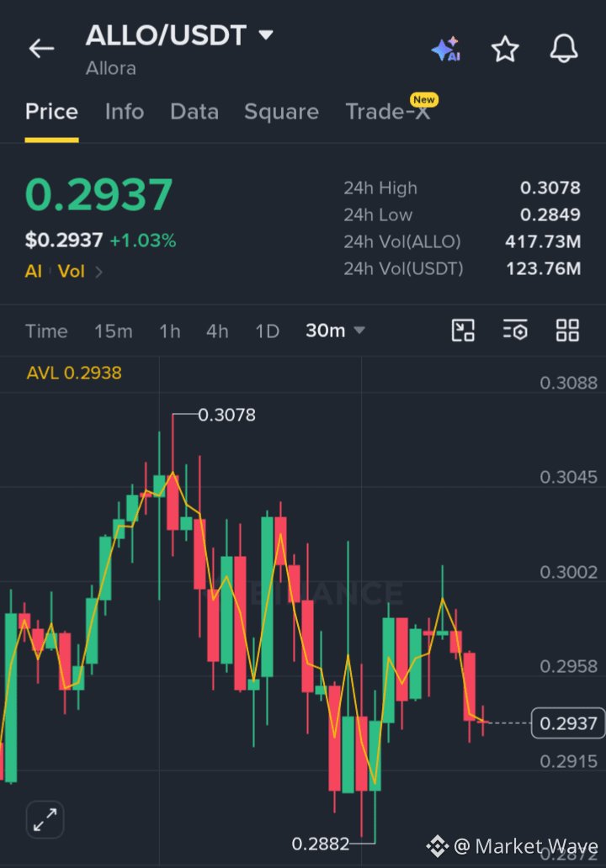Image resolution: width=606 pixels, height=868 pixels.
Task: Switch to the Price tab
Action: point(51,112)
